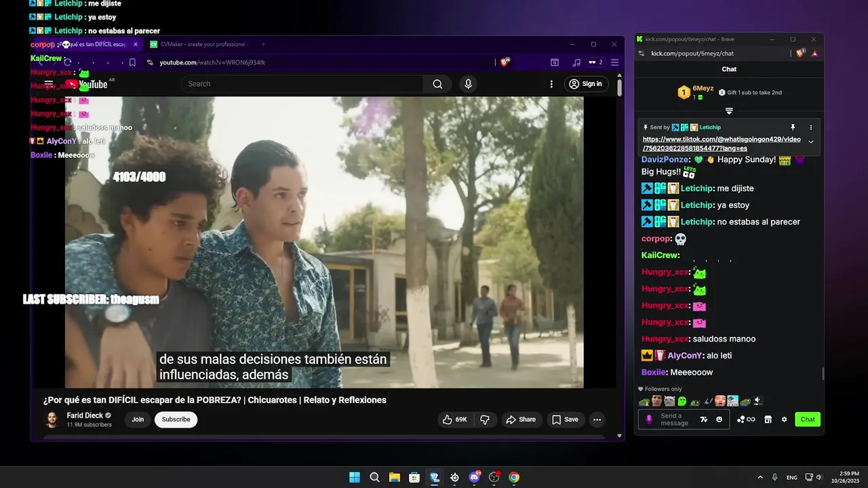Click YouTube Sign in button
Screen dimensions: 868x488
(585, 84)
